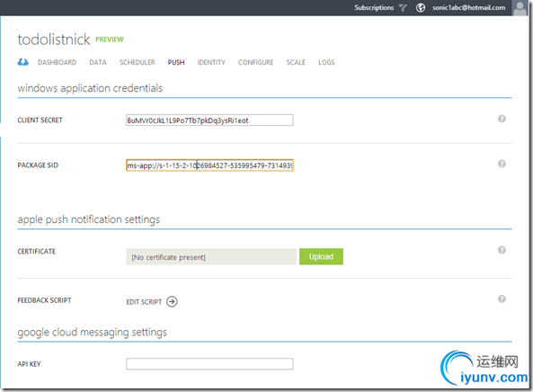Click the PREVIEW label
This screenshot has width=533, height=392.
click(110, 40)
